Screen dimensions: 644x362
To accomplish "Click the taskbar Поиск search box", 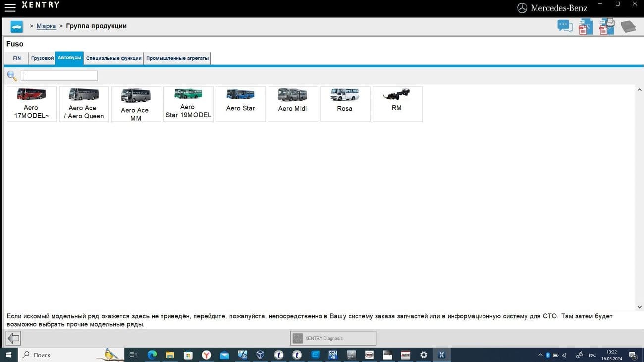I will coord(71,355).
